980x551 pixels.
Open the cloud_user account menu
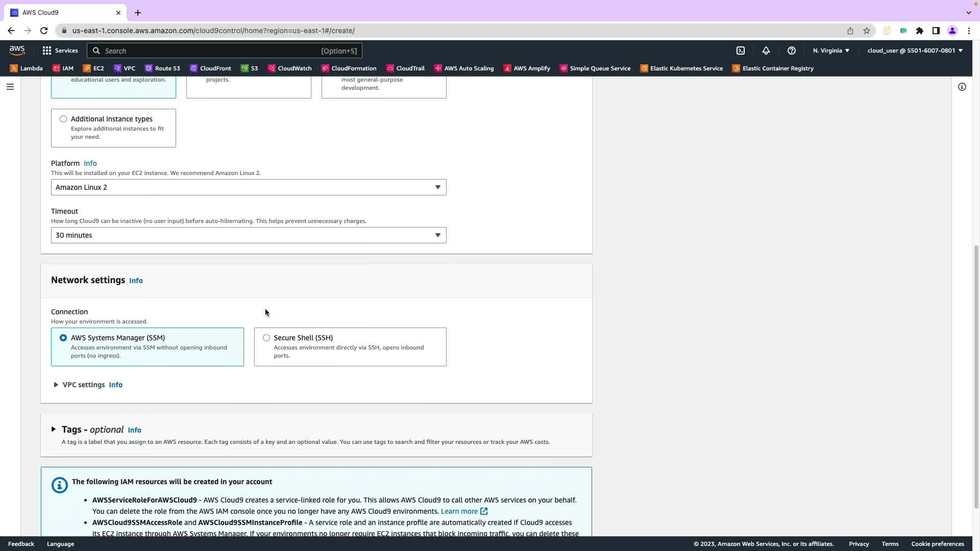pyautogui.click(x=915, y=51)
